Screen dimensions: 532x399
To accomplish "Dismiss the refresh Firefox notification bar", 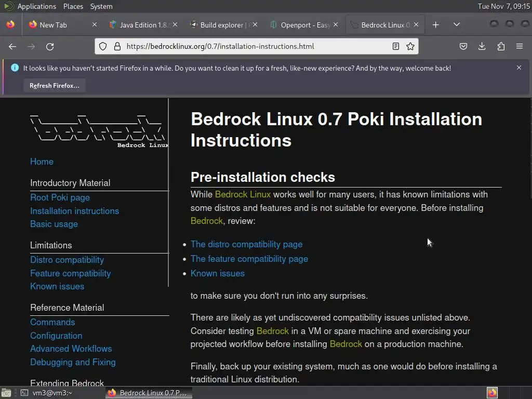I will [x=519, y=68].
